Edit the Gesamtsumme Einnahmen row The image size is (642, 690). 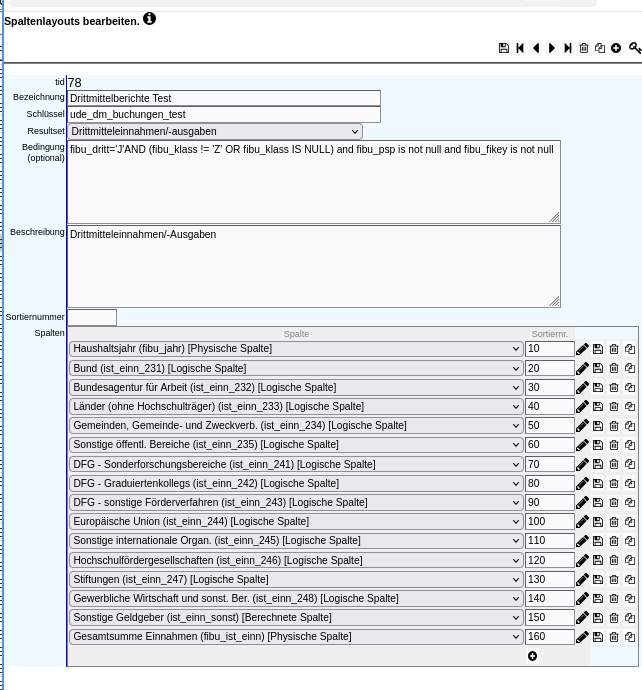tap(582, 637)
